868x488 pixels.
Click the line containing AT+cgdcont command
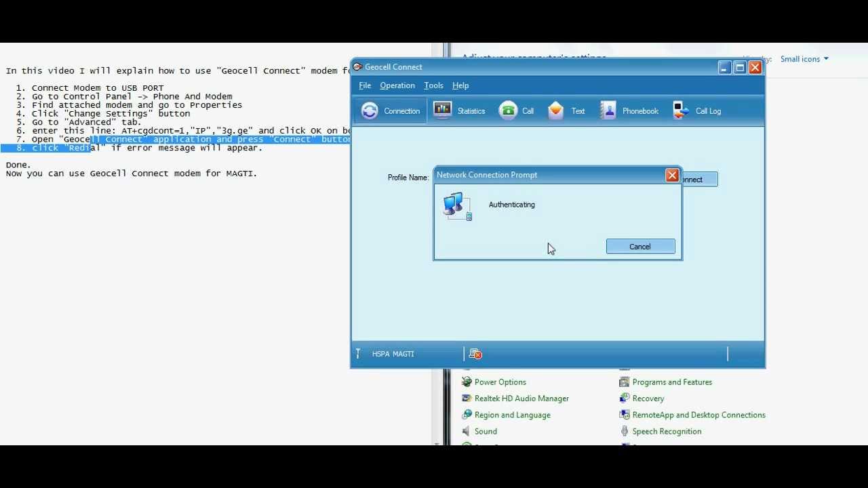coord(183,131)
